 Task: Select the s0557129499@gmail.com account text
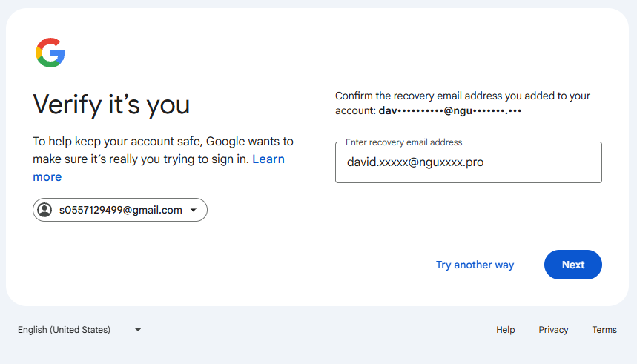pos(121,210)
